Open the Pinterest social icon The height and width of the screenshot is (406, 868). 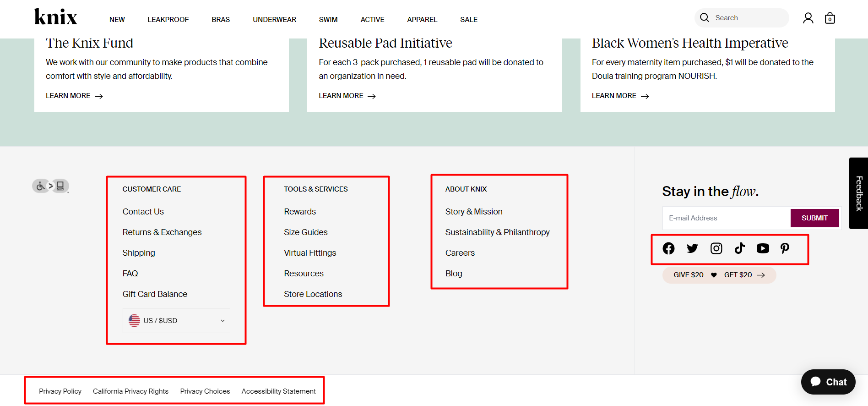point(785,248)
